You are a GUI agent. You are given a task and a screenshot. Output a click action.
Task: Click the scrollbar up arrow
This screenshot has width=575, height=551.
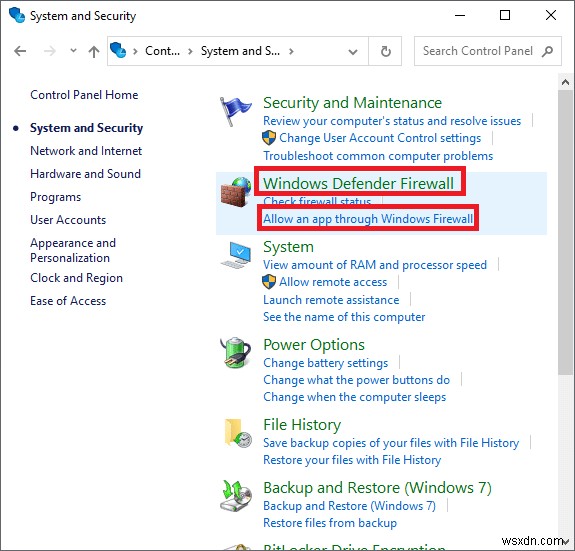click(565, 82)
